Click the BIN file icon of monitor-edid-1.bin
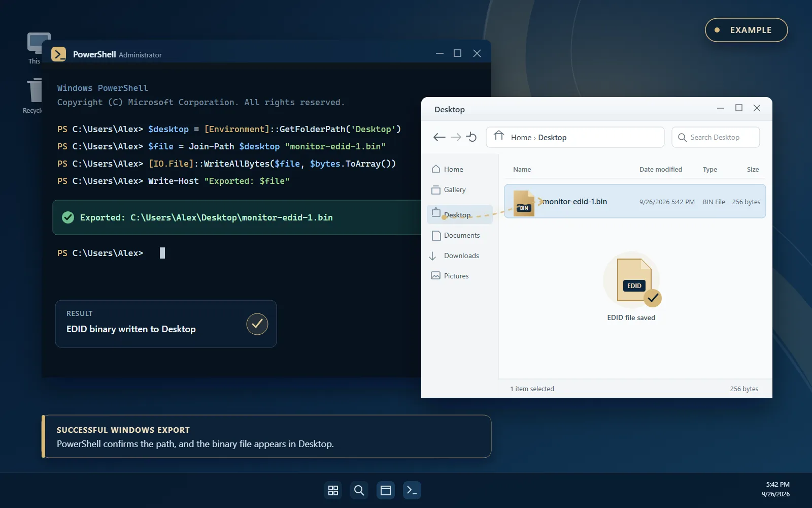Image resolution: width=812 pixels, height=508 pixels. click(x=524, y=203)
